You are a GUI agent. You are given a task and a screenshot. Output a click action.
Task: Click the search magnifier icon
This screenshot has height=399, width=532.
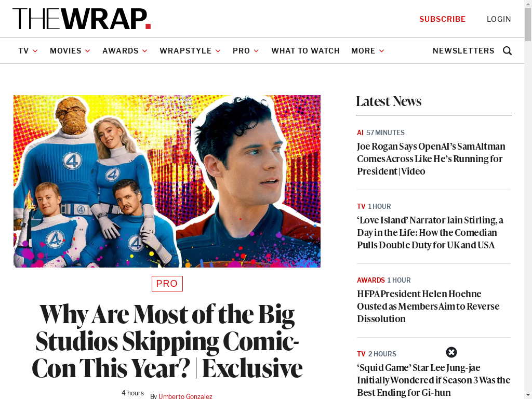[507, 51]
